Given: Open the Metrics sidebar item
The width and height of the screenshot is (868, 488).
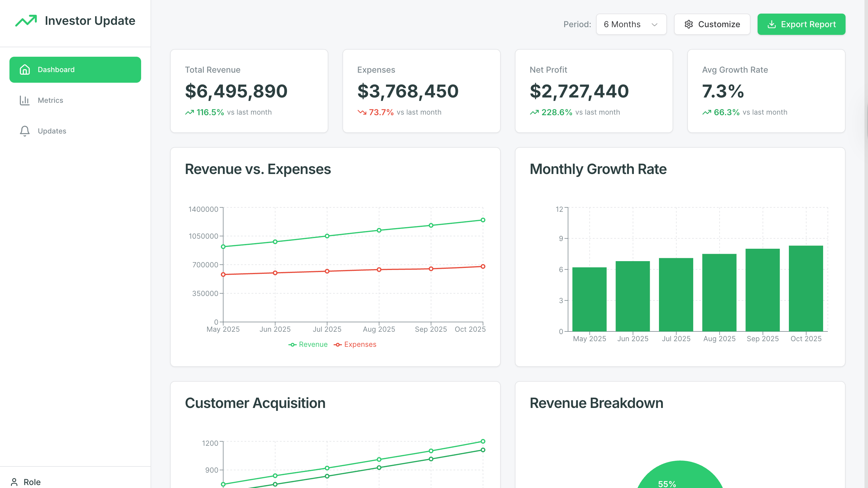Looking at the screenshot, I should tap(50, 100).
